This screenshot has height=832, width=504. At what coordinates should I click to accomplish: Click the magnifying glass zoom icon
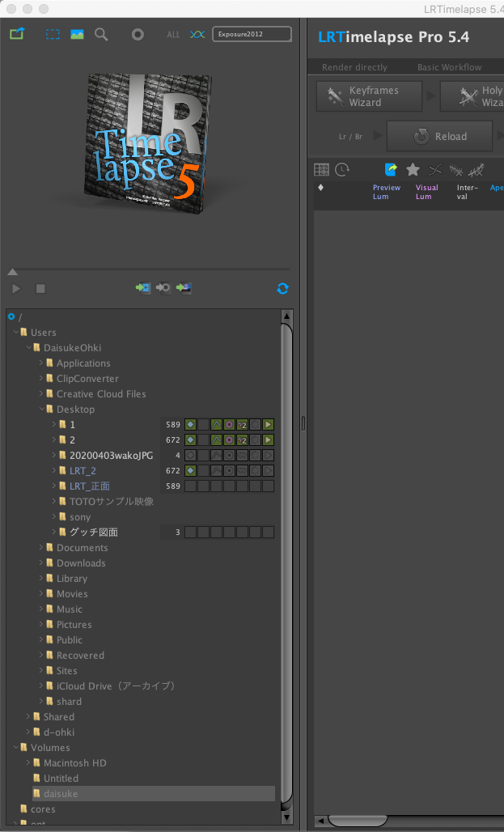(x=101, y=35)
